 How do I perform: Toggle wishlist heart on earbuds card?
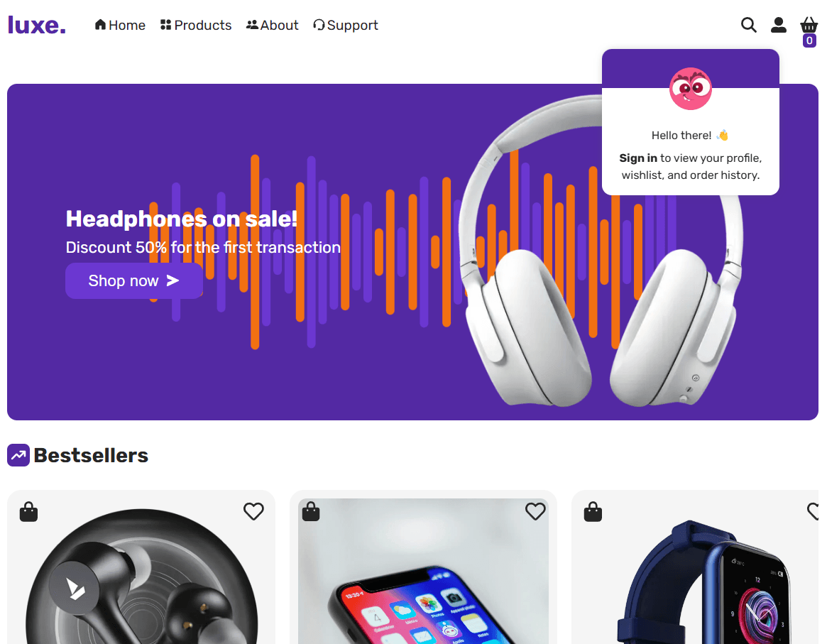click(x=253, y=511)
